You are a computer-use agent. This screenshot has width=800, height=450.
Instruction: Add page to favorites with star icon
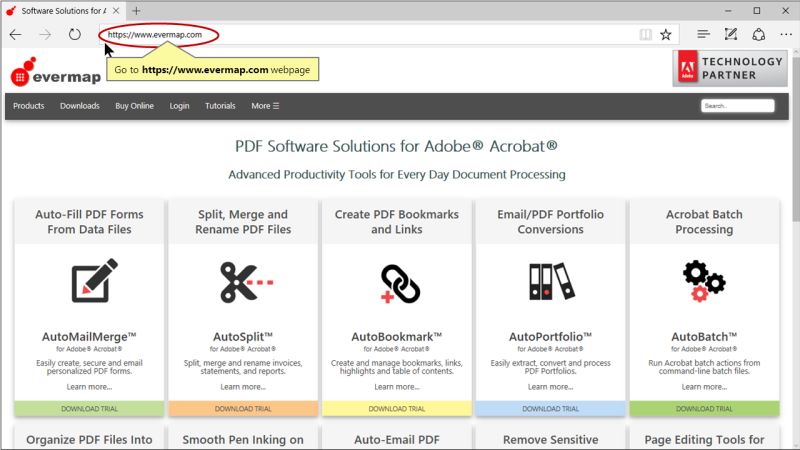(x=666, y=35)
